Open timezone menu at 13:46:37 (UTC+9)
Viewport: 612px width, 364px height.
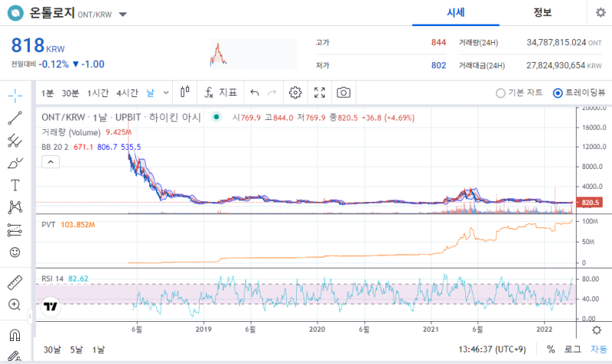(492, 349)
